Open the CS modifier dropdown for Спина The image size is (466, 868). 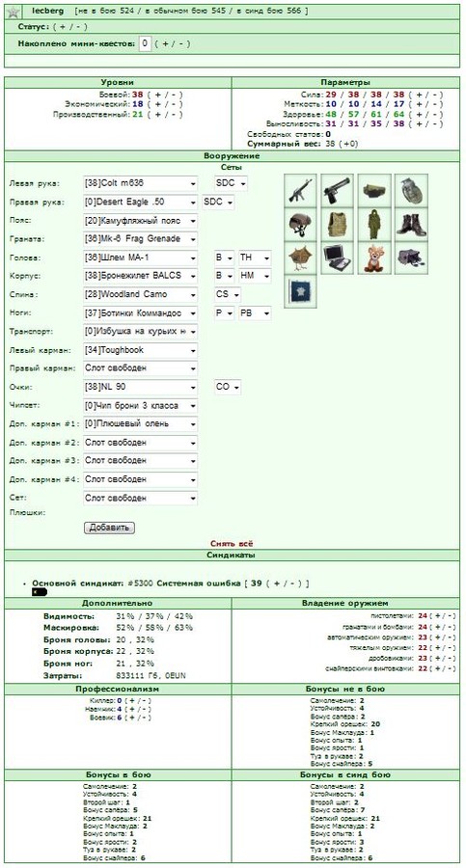click(228, 294)
